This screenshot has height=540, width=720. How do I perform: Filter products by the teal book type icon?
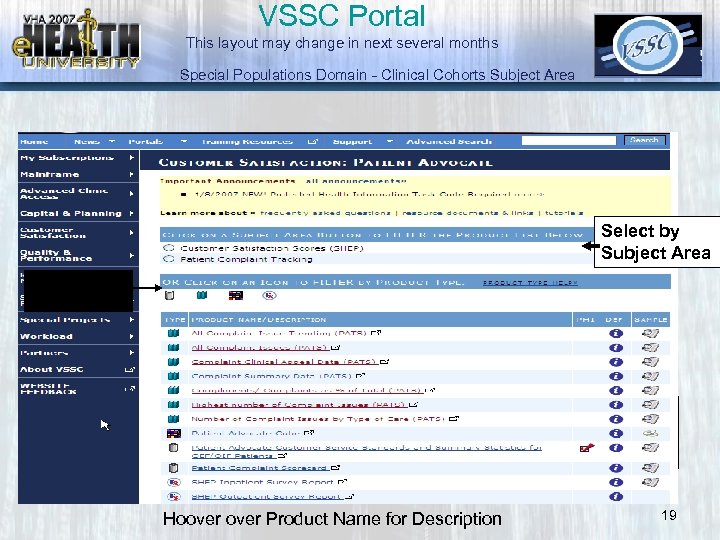click(202, 295)
